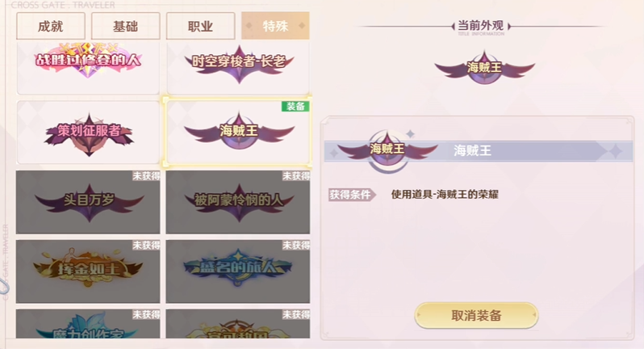Choose the 策划征服者 title badge

88,132
